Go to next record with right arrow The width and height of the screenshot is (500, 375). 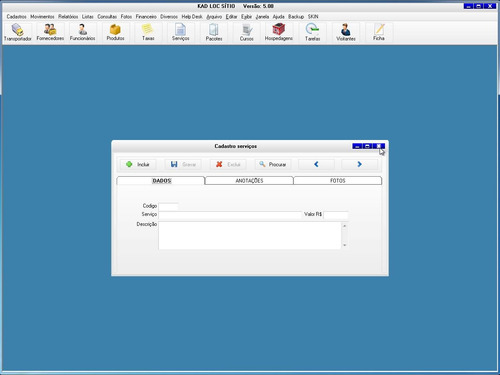pyautogui.click(x=359, y=164)
